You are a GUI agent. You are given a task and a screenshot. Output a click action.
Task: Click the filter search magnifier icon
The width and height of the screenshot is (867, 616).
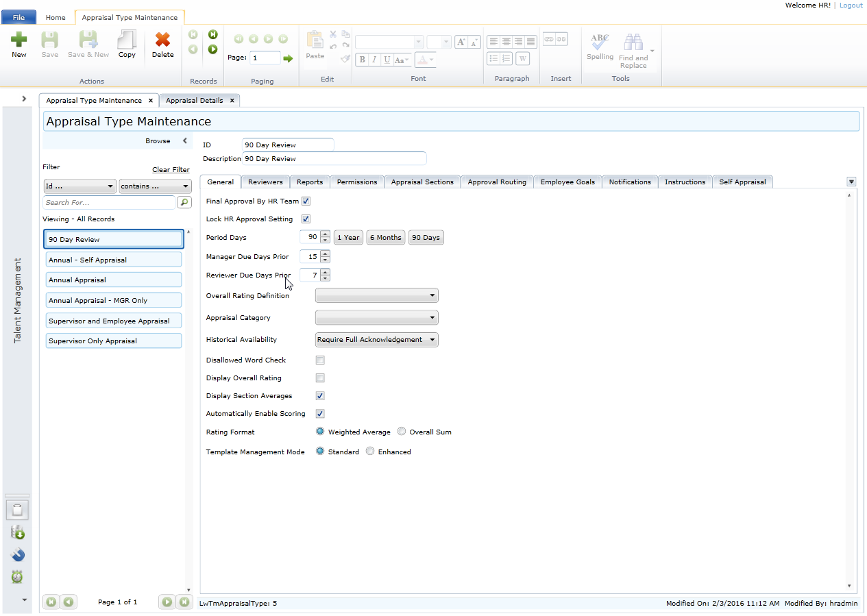click(184, 202)
